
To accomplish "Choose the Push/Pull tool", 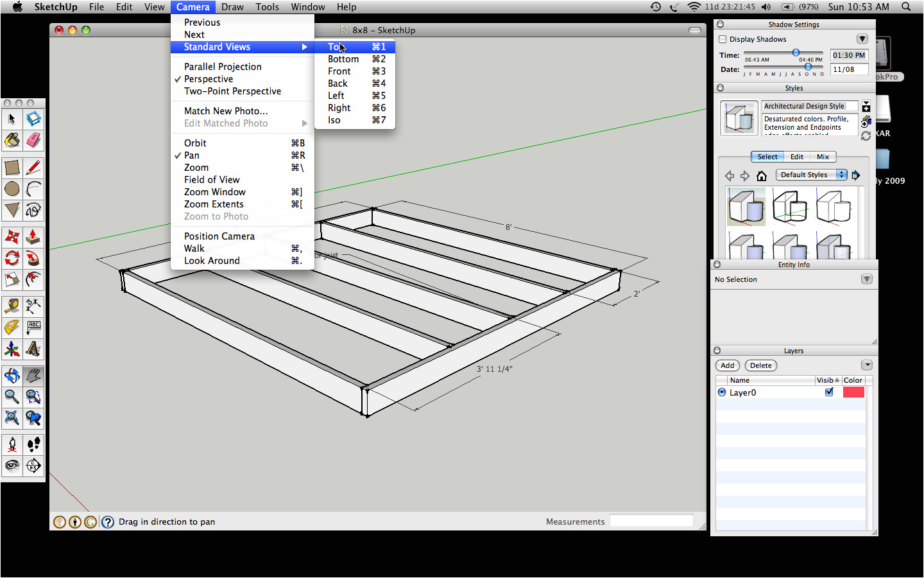I will pyautogui.click(x=33, y=237).
